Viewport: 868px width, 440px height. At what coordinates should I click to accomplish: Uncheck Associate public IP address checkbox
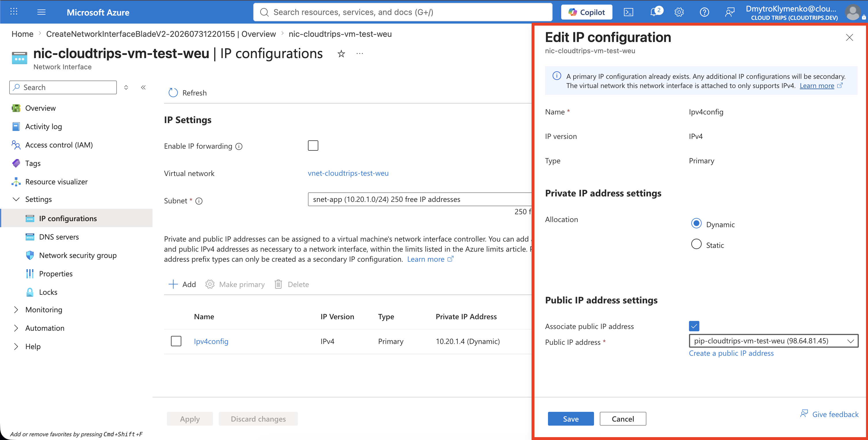pos(694,326)
